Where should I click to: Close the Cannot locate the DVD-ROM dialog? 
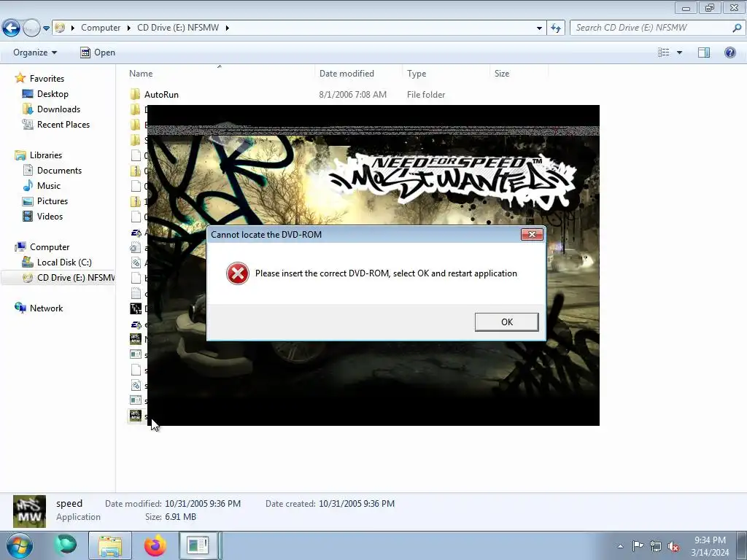532,234
